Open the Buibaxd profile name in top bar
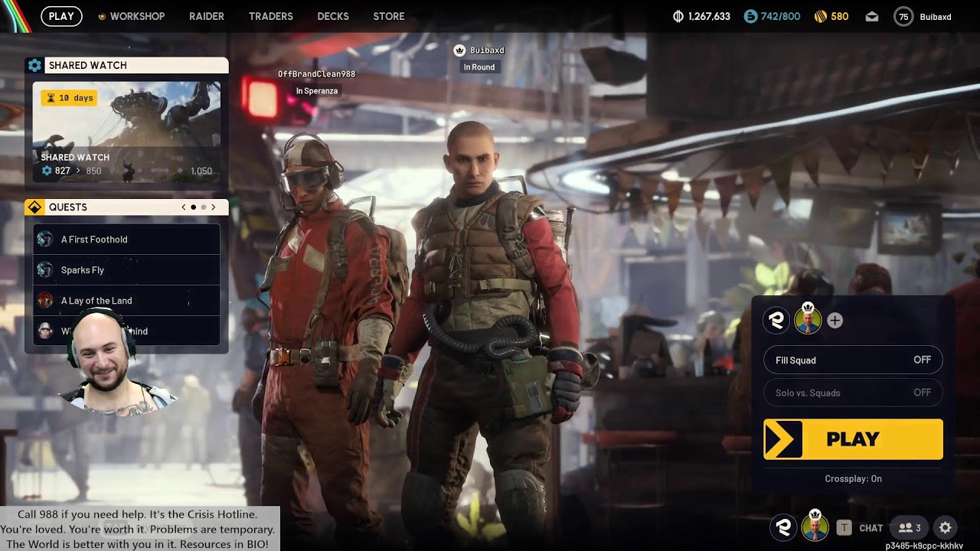Screen dimensions: 980x551 tap(936, 17)
